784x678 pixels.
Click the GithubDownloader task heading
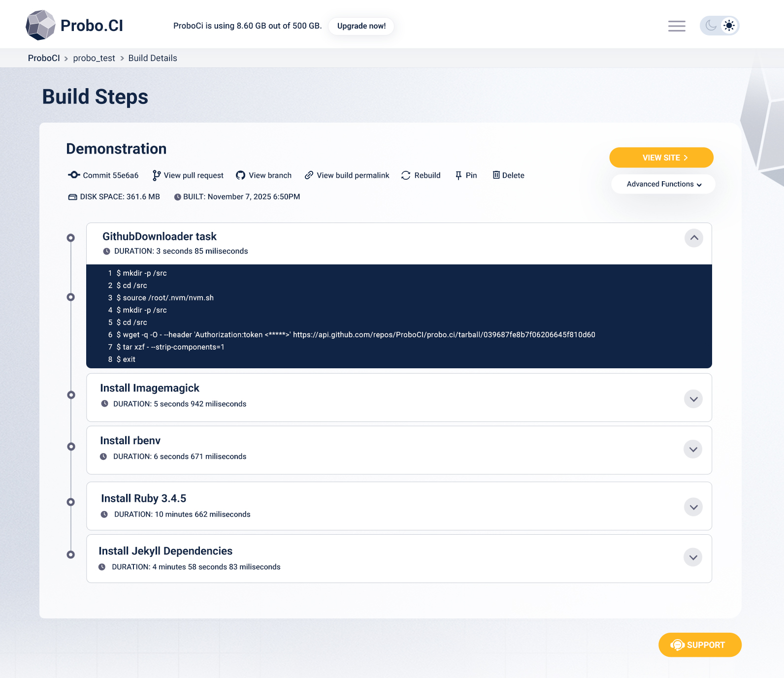[160, 237]
